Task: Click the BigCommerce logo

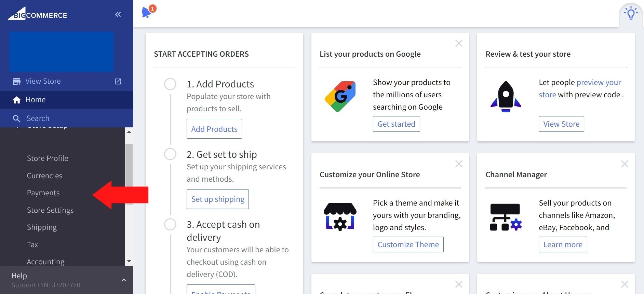Action: click(38, 14)
